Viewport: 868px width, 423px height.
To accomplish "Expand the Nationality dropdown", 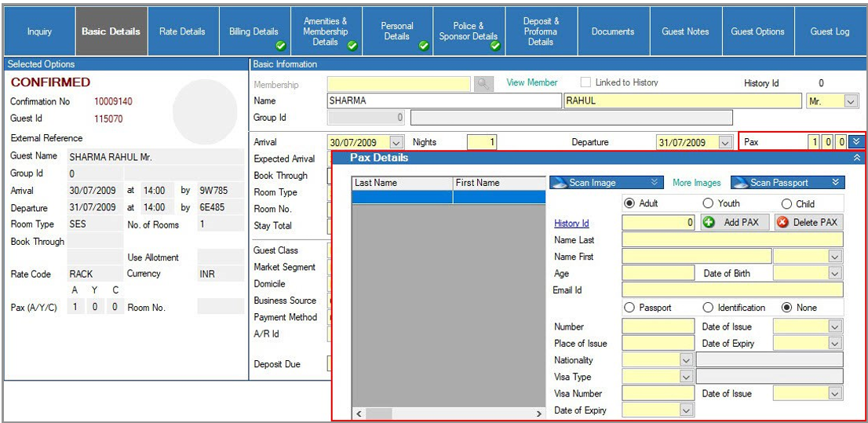I will point(686,360).
